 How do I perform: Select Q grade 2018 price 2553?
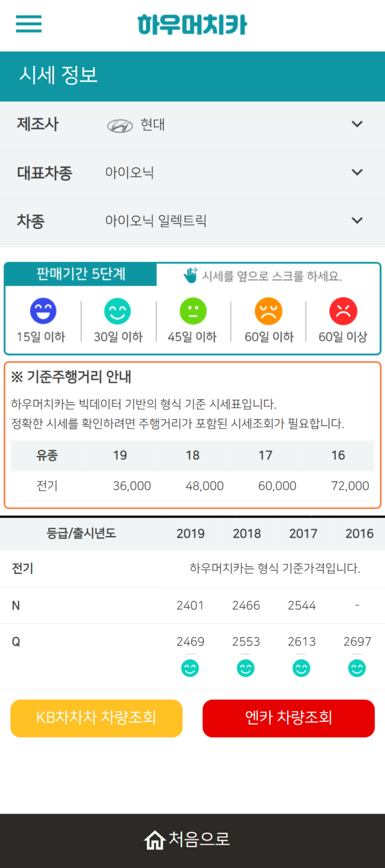246,642
